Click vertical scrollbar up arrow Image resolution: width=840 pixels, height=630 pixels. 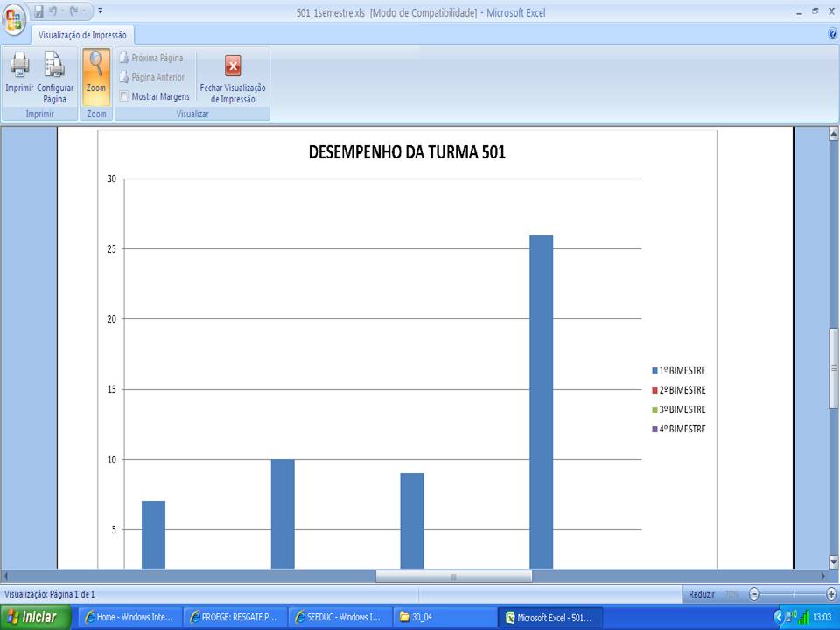(834, 132)
